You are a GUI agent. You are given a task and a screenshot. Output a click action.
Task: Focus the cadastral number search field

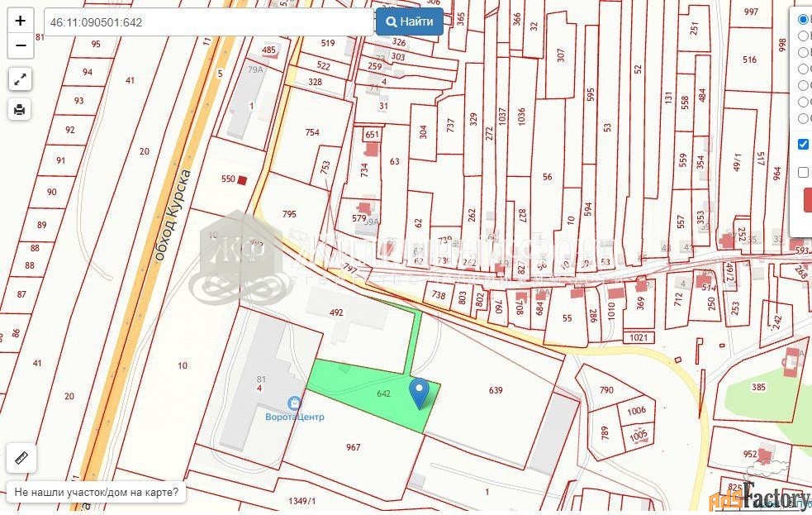pos(209,22)
